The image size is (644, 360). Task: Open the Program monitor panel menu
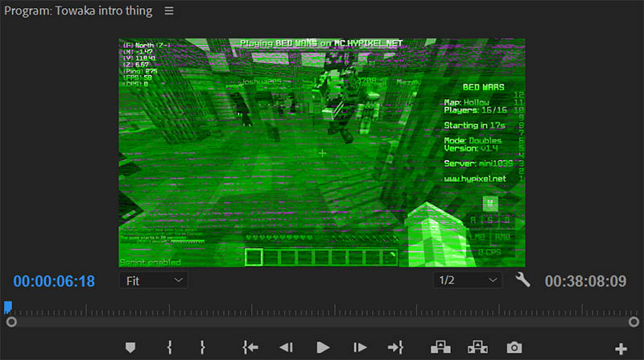[169, 10]
